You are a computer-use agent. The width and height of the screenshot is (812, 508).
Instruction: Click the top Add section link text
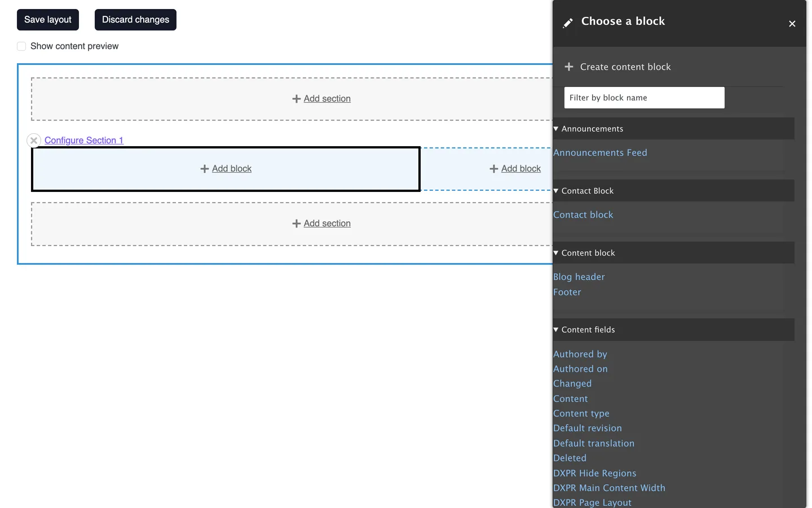(327, 99)
